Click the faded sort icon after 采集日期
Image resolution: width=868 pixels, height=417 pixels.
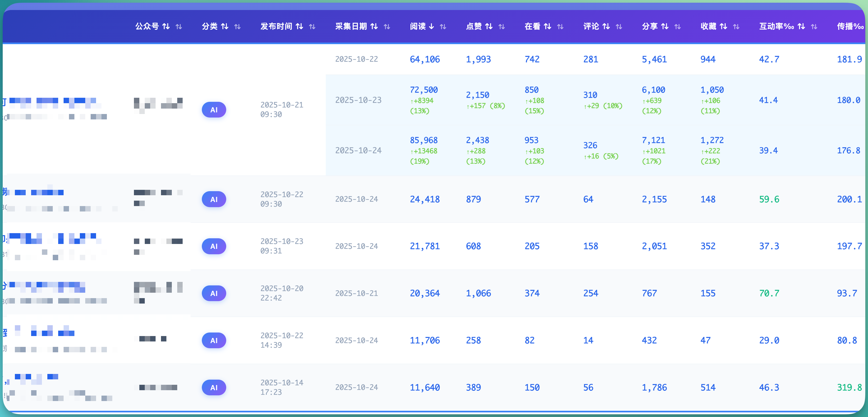click(387, 27)
